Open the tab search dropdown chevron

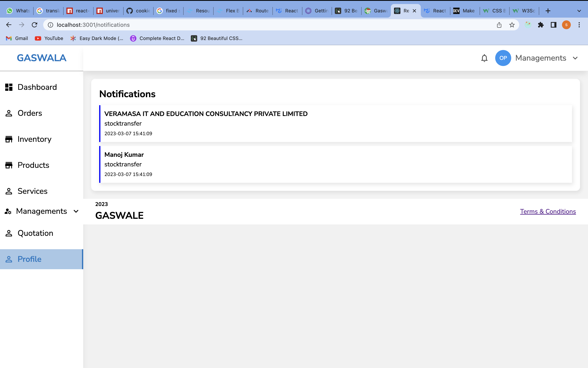pos(579,11)
